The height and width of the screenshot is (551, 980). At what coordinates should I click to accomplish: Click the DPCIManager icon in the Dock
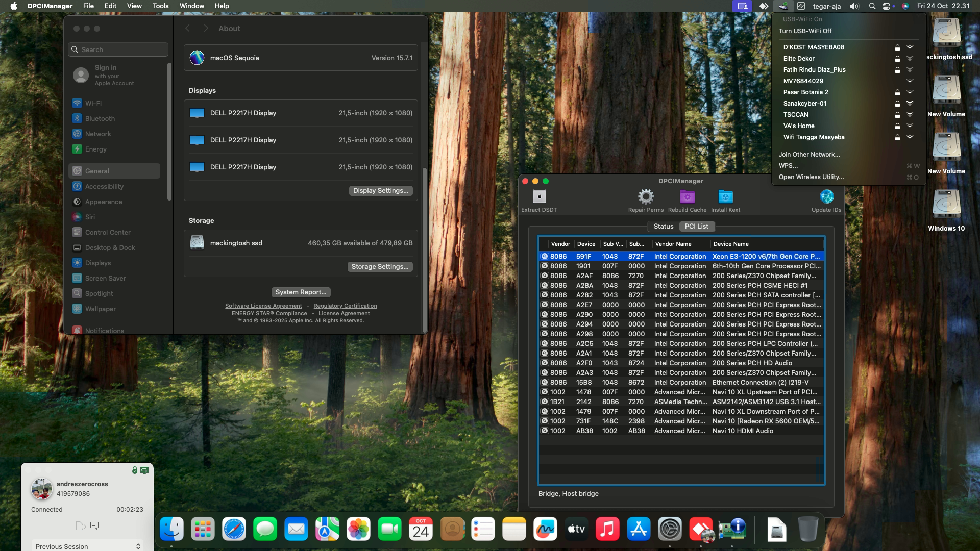pos(732,529)
